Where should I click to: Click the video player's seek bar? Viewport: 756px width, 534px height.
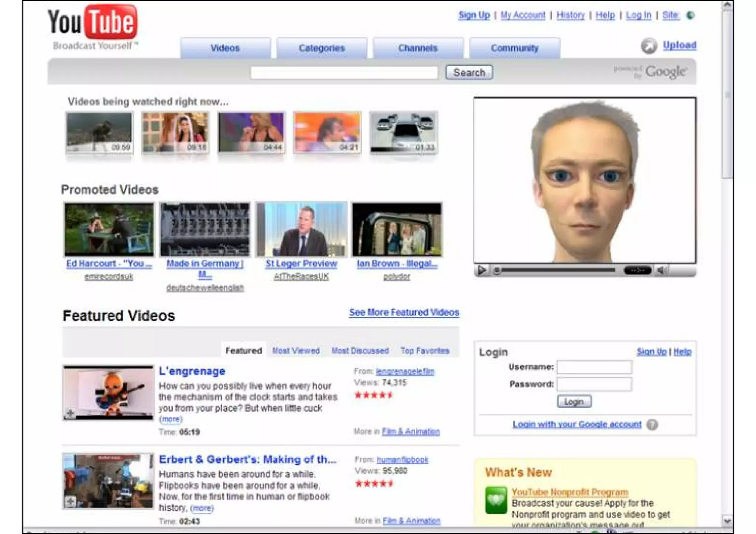(557, 271)
